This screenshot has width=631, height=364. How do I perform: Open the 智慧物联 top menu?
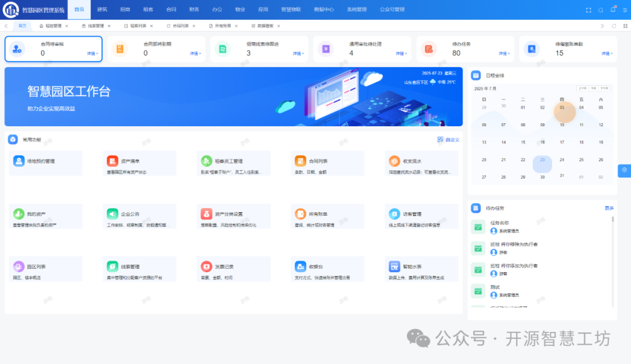291,9
